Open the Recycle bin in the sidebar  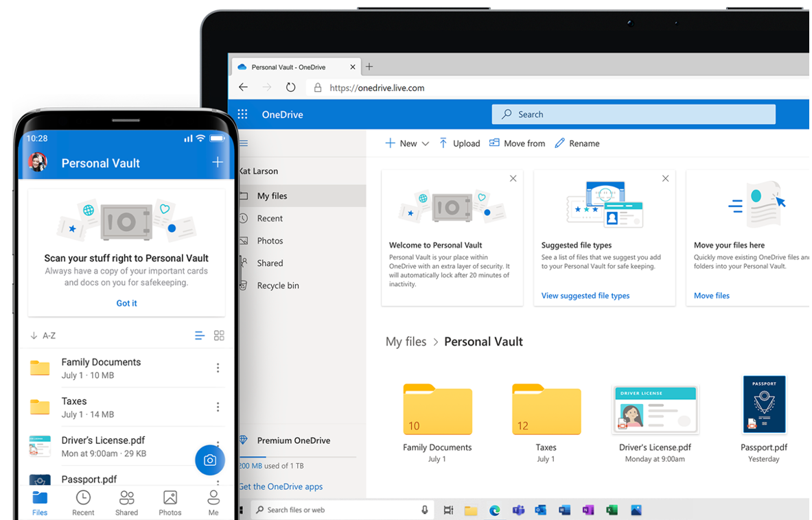coord(277,285)
